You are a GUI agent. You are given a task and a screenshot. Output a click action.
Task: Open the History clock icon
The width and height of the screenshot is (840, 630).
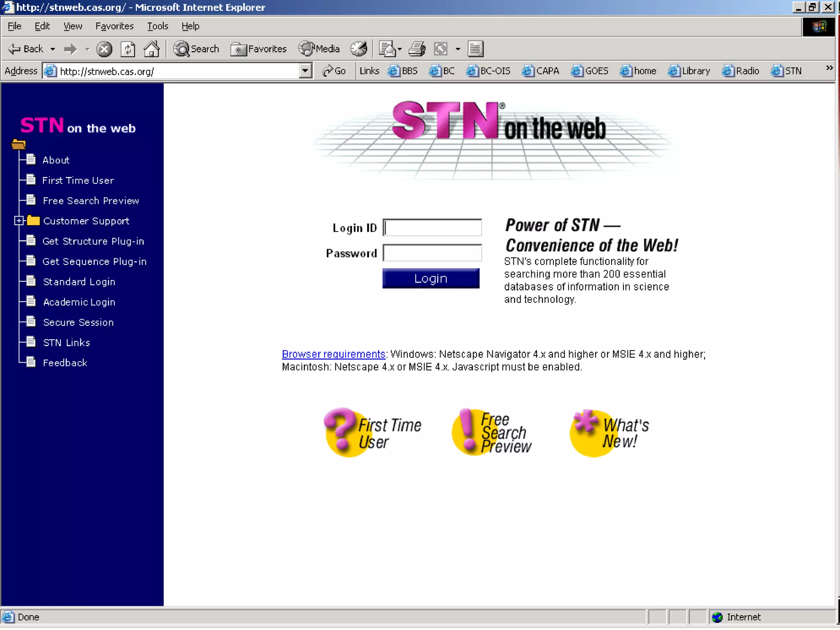(x=358, y=49)
